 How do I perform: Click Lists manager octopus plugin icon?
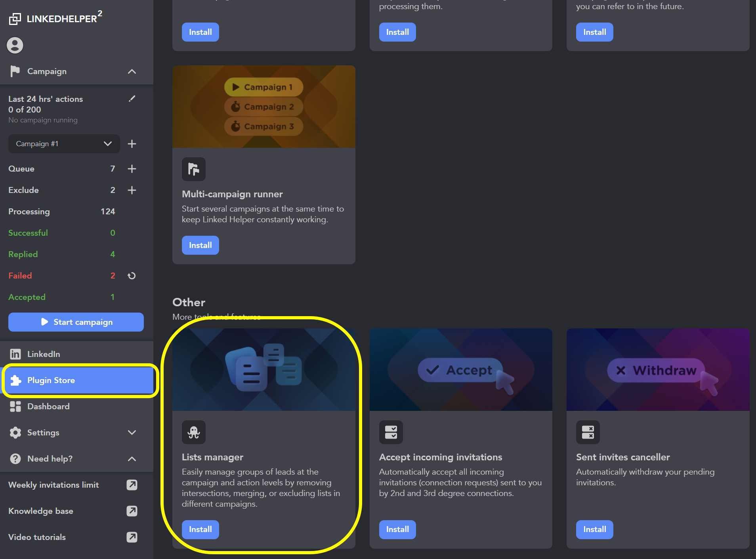point(194,432)
